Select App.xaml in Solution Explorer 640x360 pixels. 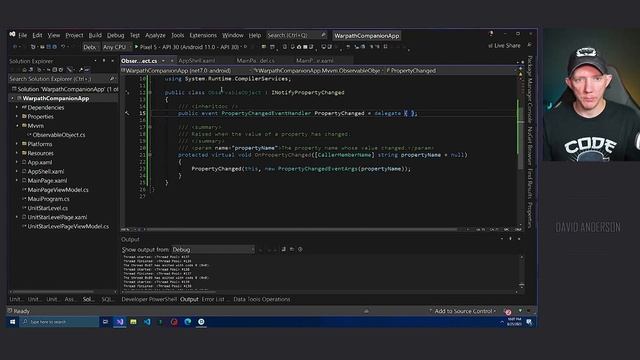coord(39,162)
